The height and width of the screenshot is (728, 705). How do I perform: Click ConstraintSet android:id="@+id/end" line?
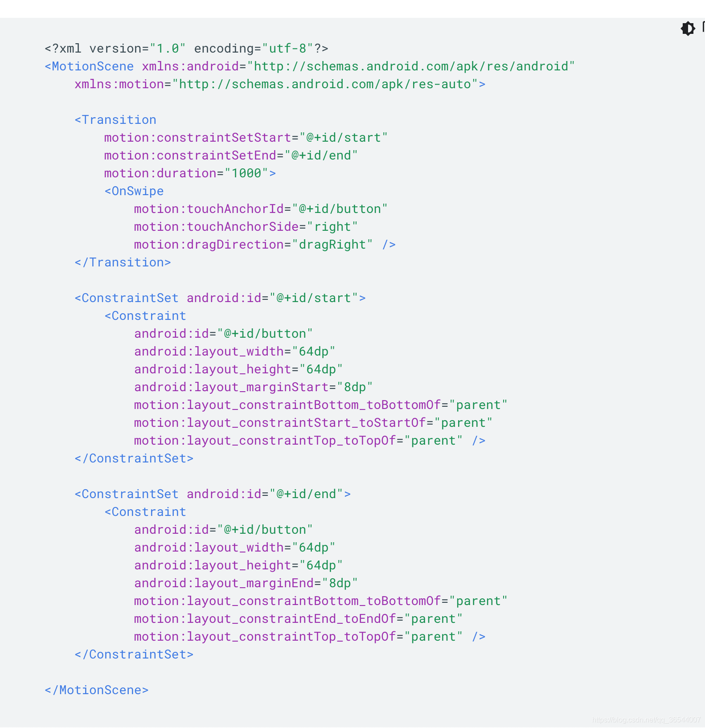pos(213,494)
